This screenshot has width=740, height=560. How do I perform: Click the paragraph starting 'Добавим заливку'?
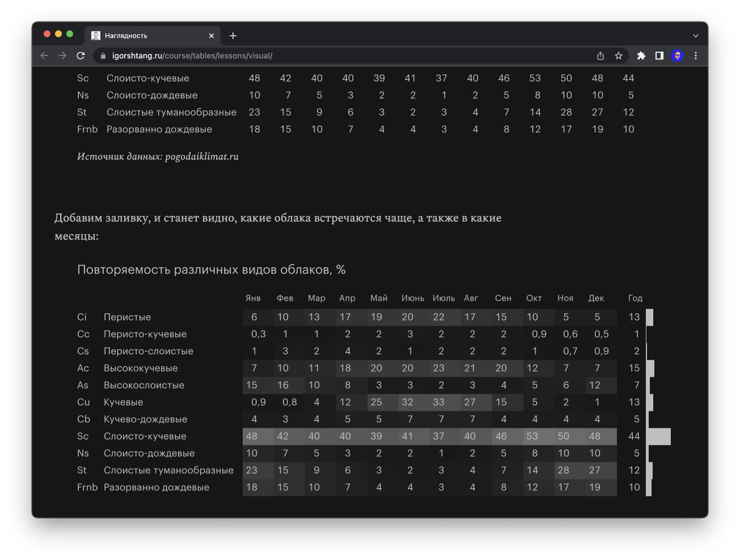pyautogui.click(x=278, y=227)
